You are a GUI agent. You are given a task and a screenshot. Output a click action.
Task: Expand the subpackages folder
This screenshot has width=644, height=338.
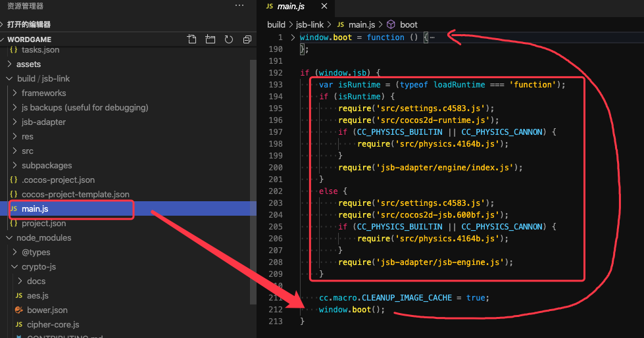pyautogui.click(x=47, y=165)
